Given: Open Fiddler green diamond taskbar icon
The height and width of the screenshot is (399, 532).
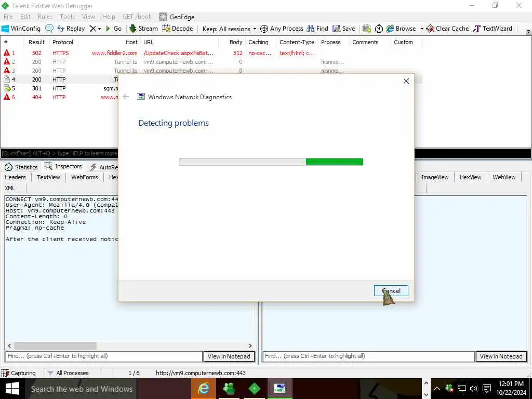Looking at the screenshot, I should pyautogui.click(x=255, y=389).
